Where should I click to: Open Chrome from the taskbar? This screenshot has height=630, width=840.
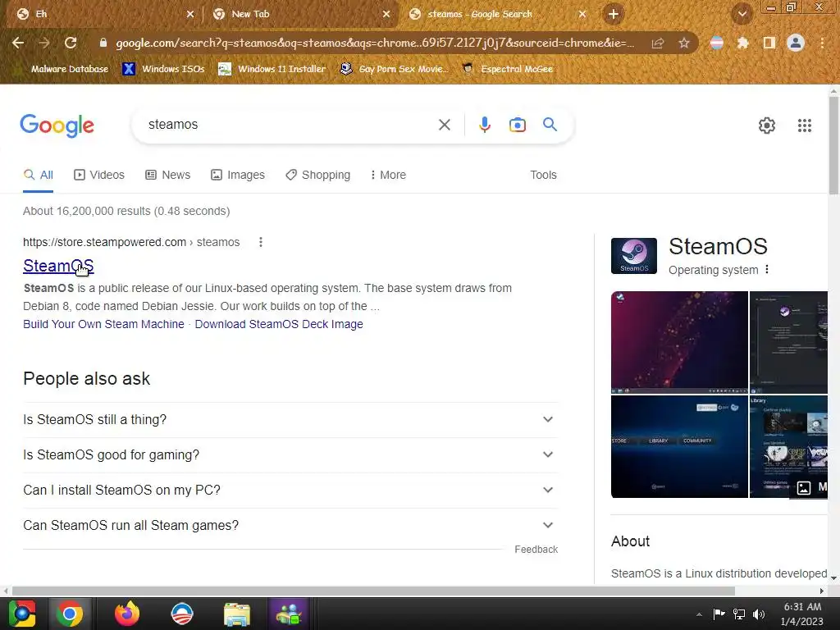pyautogui.click(x=70, y=614)
